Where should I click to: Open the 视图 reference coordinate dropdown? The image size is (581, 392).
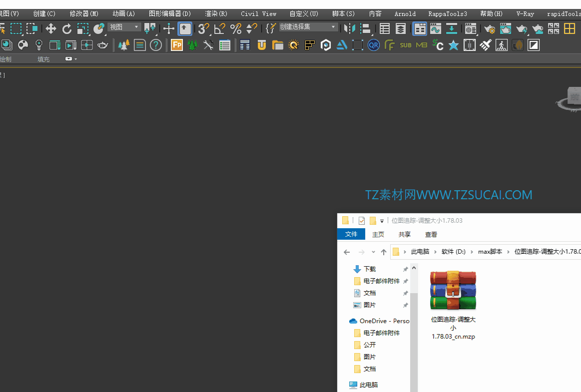point(124,27)
